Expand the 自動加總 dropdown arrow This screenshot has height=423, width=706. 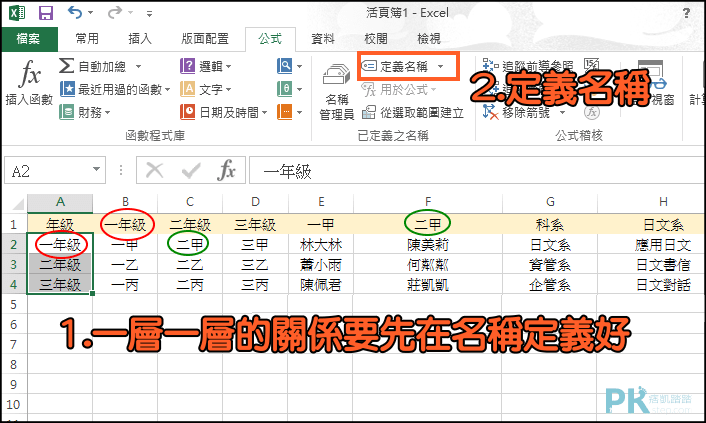[138, 67]
